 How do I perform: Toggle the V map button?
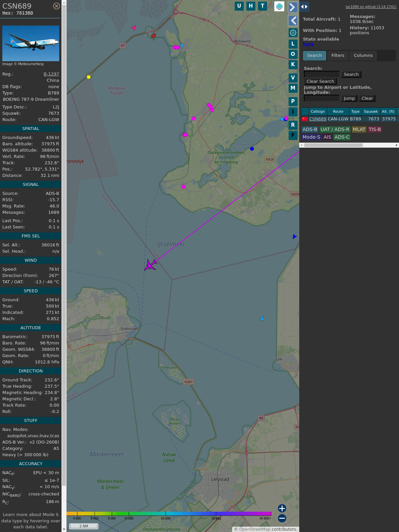click(x=293, y=77)
